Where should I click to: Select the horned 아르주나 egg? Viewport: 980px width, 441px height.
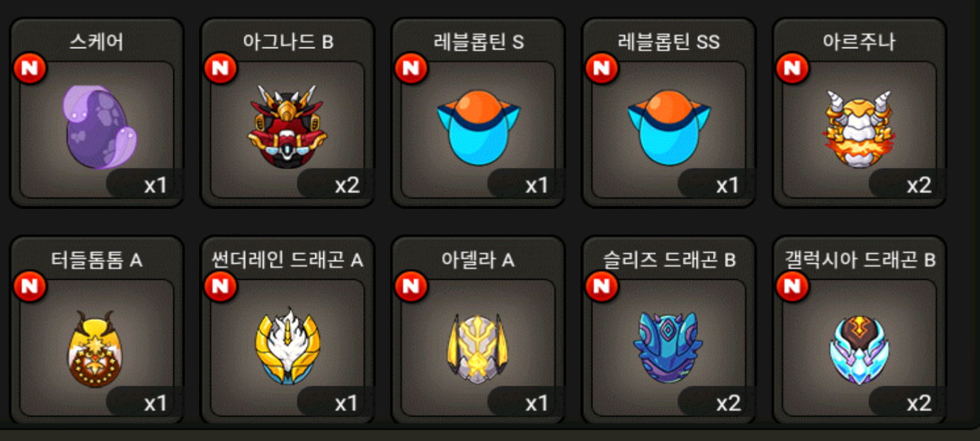pyautogui.click(x=860, y=128)
